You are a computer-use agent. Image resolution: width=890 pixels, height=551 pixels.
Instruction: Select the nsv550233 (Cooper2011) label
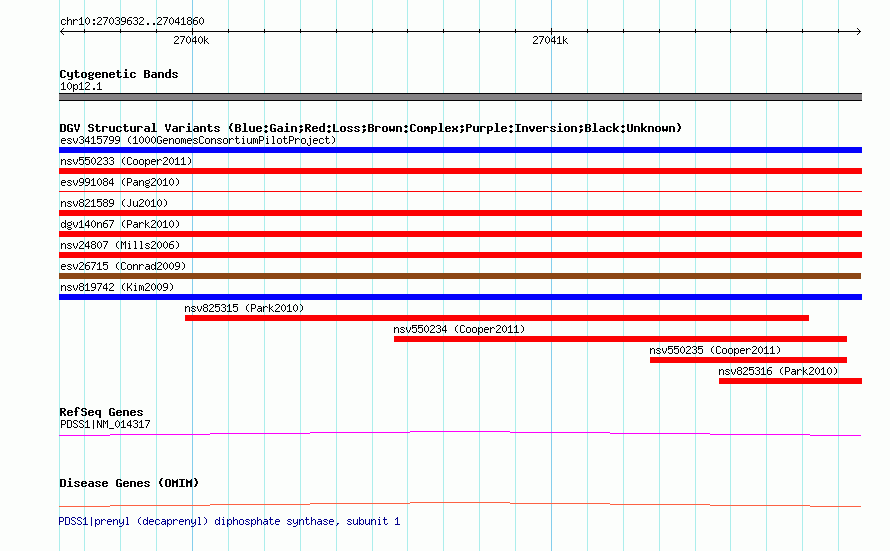126,161
